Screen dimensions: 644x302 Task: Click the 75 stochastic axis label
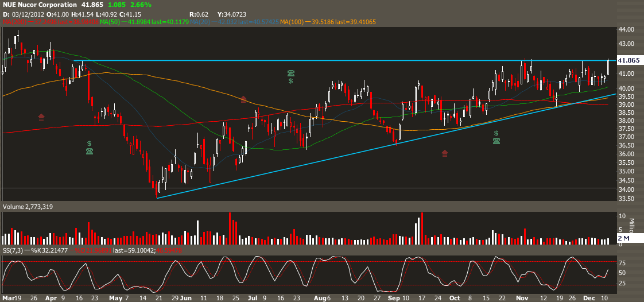(x=622, y=262)
